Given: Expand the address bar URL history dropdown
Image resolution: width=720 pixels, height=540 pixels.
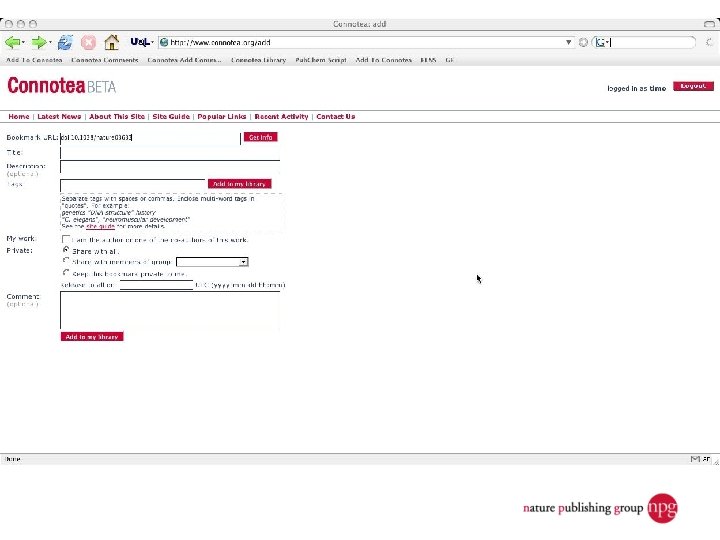Looking at the screenshot, I should (568, 42).
